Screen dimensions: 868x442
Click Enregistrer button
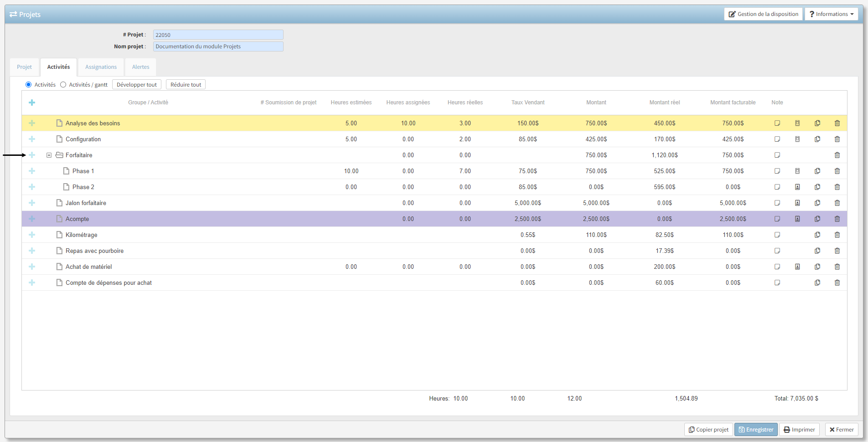click(x=756, y=430)
